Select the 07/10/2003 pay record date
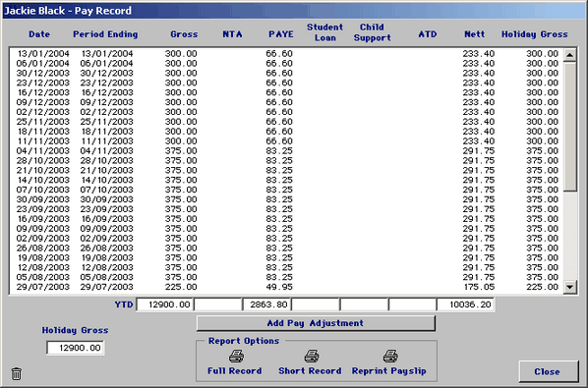Image resolution: width=588 pixels, height=388 pixels. [x=43, y=190]
